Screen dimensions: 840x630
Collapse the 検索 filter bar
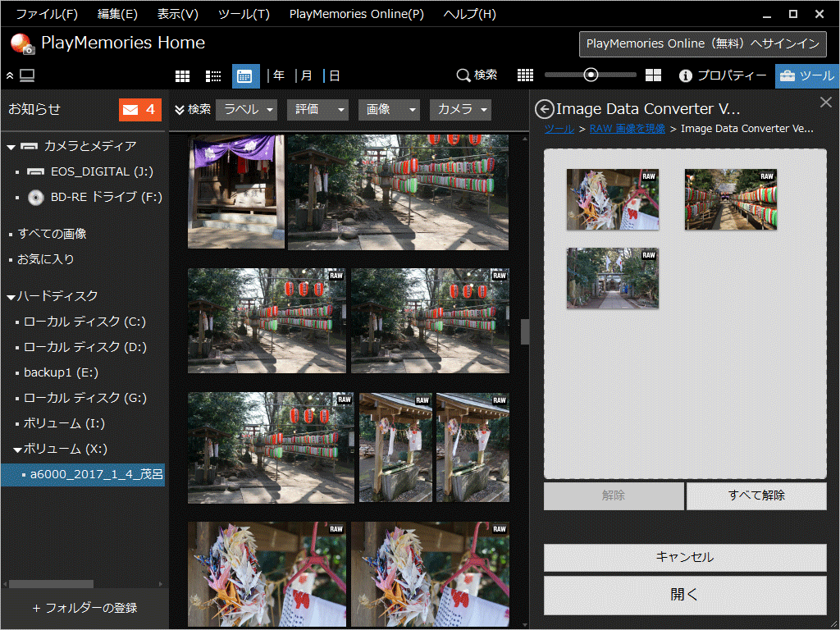coord(193,110)
